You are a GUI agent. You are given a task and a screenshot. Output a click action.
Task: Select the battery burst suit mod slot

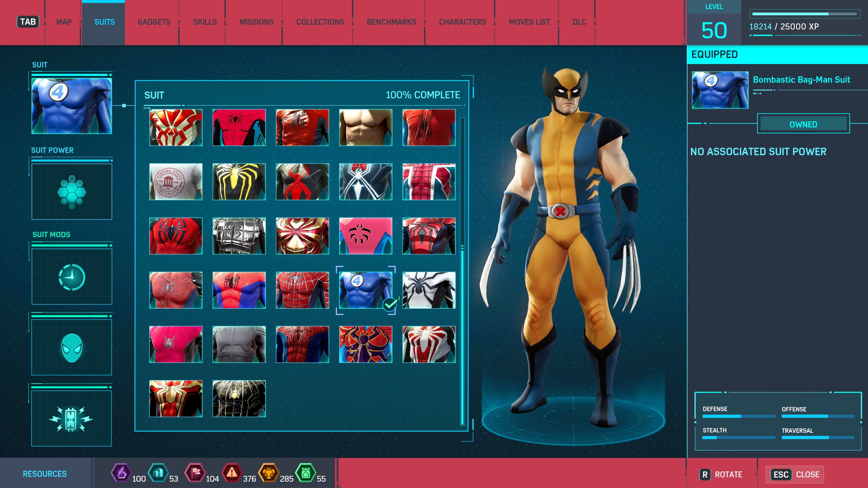click(72, 419)
